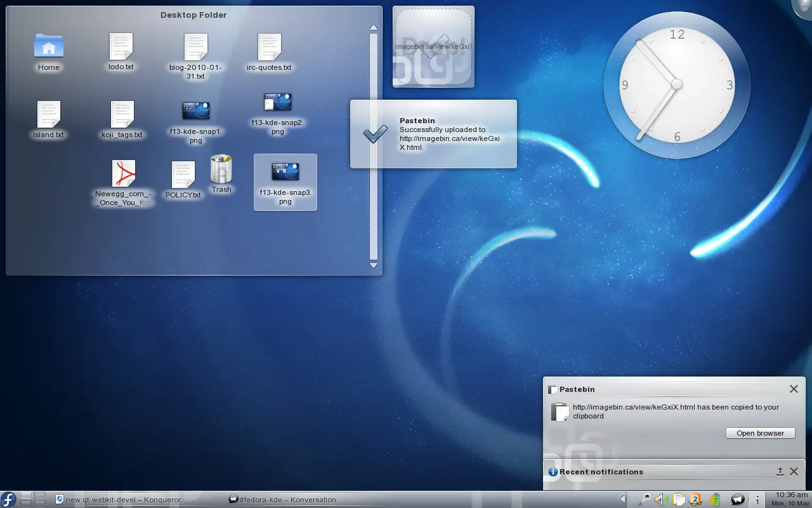
Task: Expand the Recent notifications section
Action: click(780, 471)
